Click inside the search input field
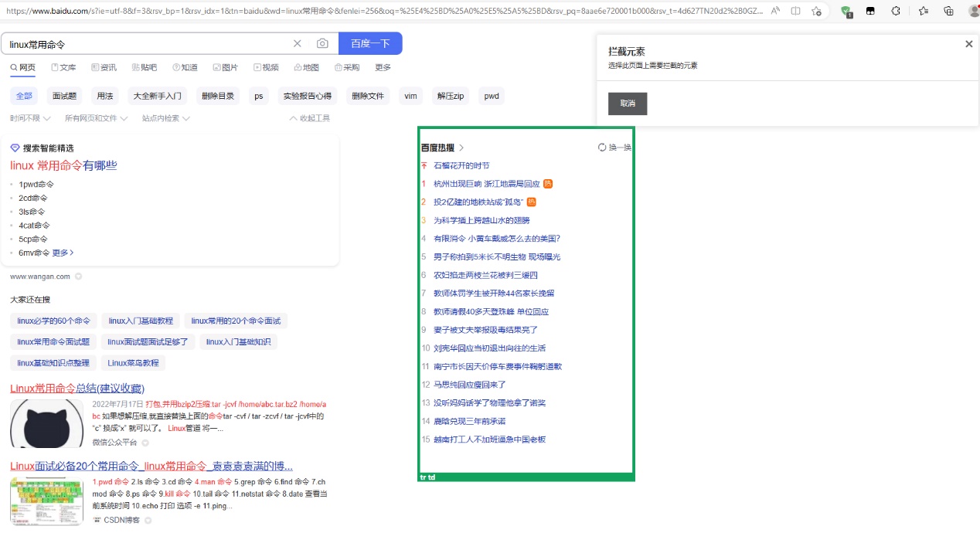This screenshot has width=980, height=533. coord(147,44)
